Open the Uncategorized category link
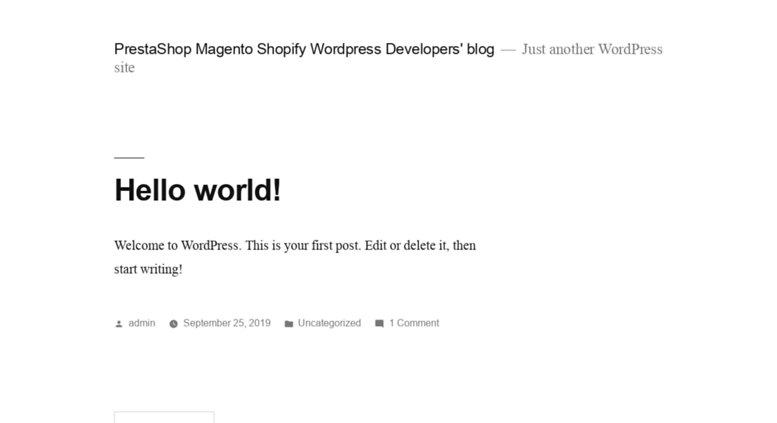777x423 pixels. (329, 323)
